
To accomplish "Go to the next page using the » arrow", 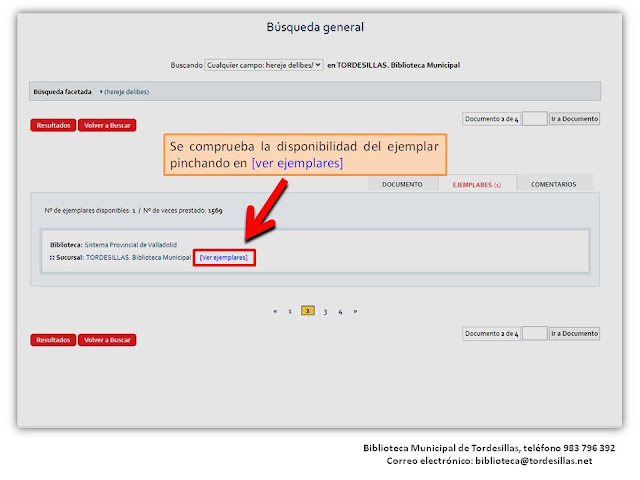I will [x=356, y=311].
